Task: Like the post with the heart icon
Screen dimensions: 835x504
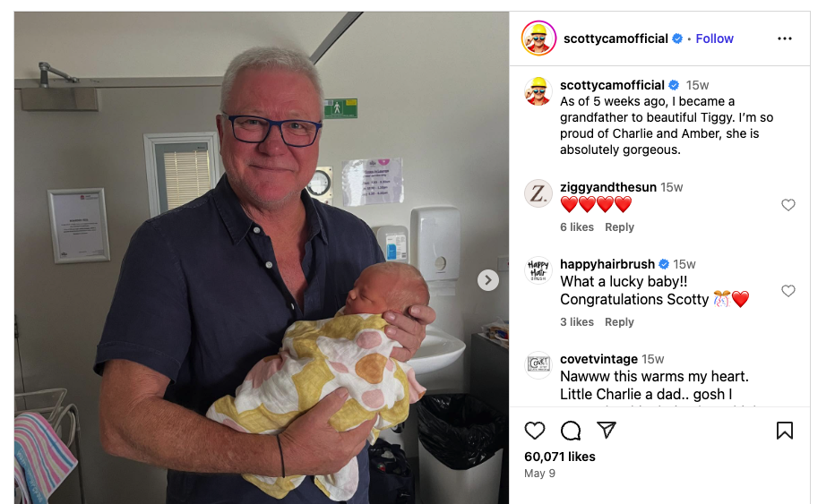Action: point(535,430)
